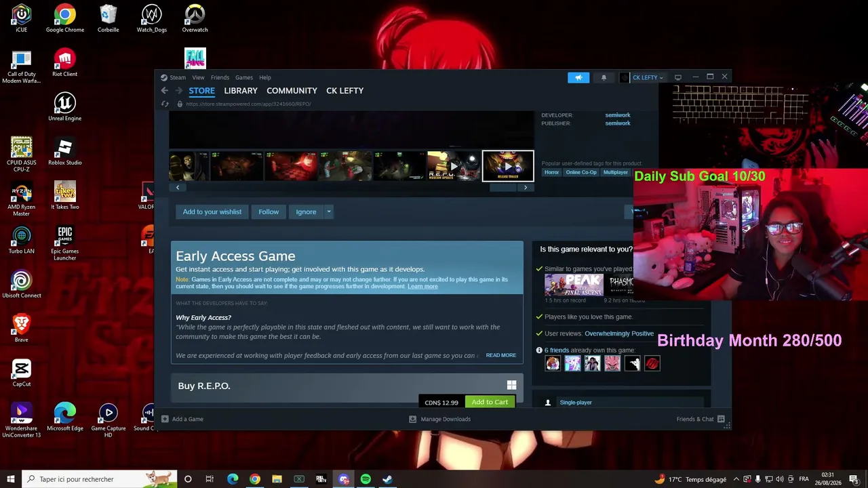Open It Takes Two desktop shortcut
The width and height of the screenshot is (868, 488).
point(65,195)
